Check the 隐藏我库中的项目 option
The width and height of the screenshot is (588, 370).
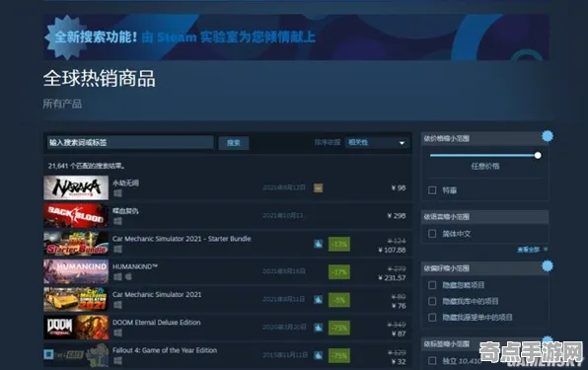coord(432,301)
